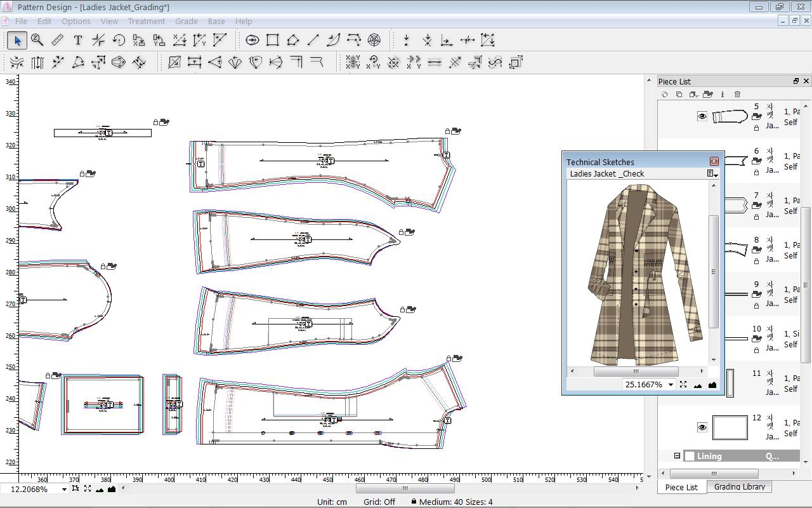Close the Technical Sketches panel

(714, 161)
